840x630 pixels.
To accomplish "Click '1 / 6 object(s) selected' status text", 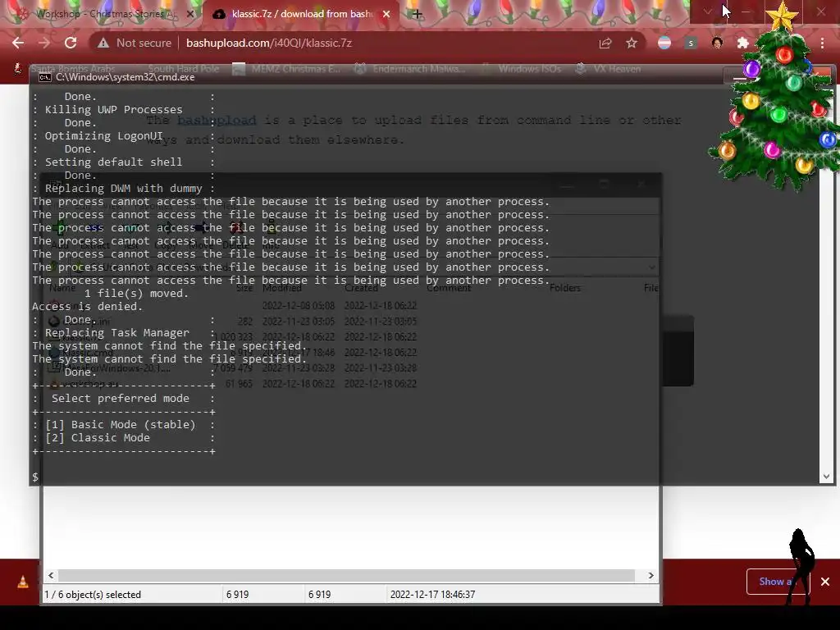I will (93, 595).
